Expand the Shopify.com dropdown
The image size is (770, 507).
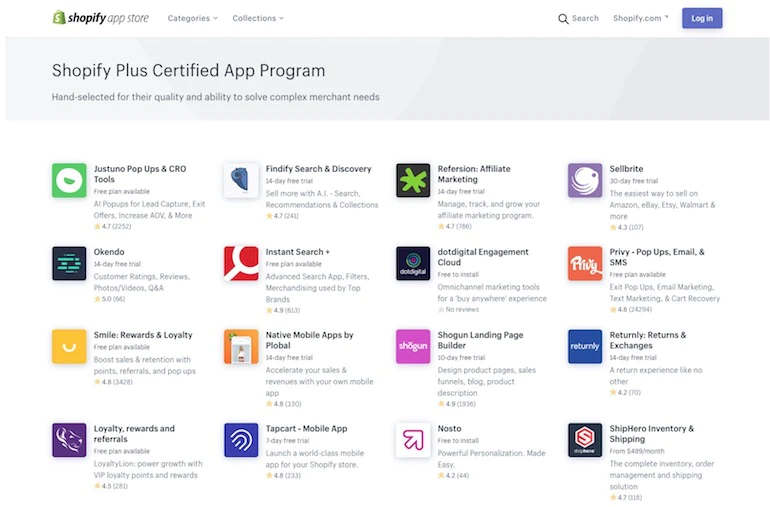[x=641, y=18]
